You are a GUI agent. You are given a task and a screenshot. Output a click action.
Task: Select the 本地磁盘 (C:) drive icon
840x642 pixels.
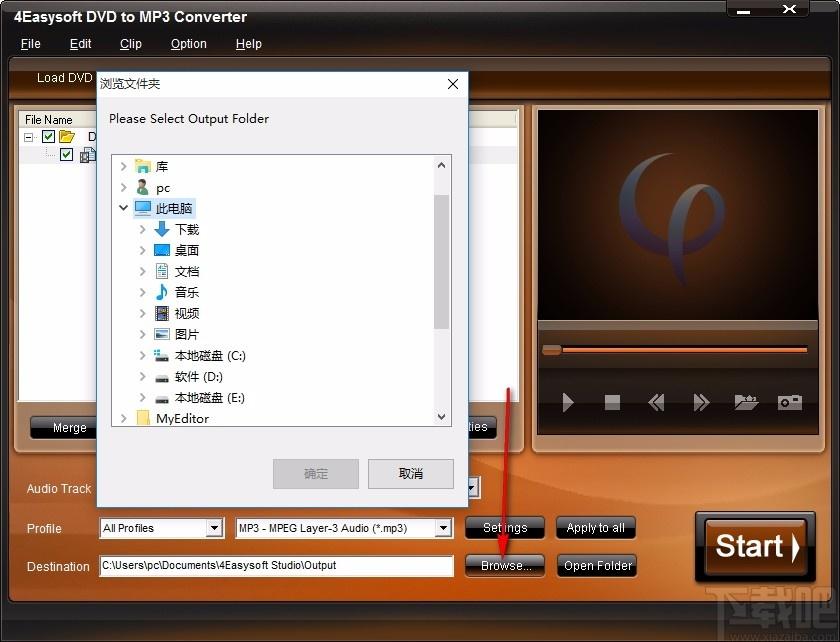pyautogui.click(x=162, y=355)
